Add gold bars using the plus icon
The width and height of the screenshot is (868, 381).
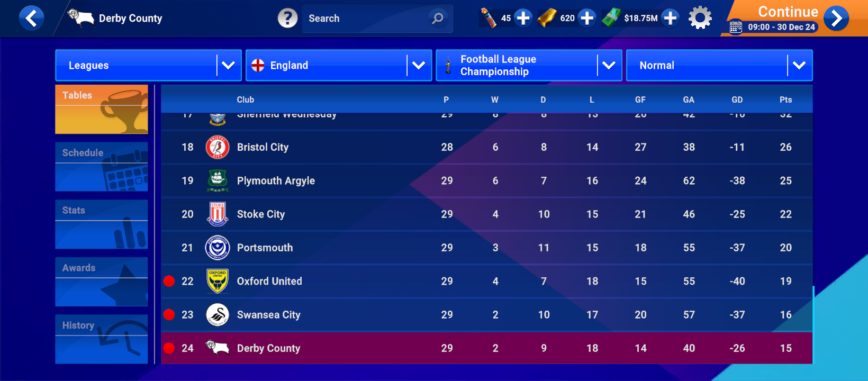[587, 18]
